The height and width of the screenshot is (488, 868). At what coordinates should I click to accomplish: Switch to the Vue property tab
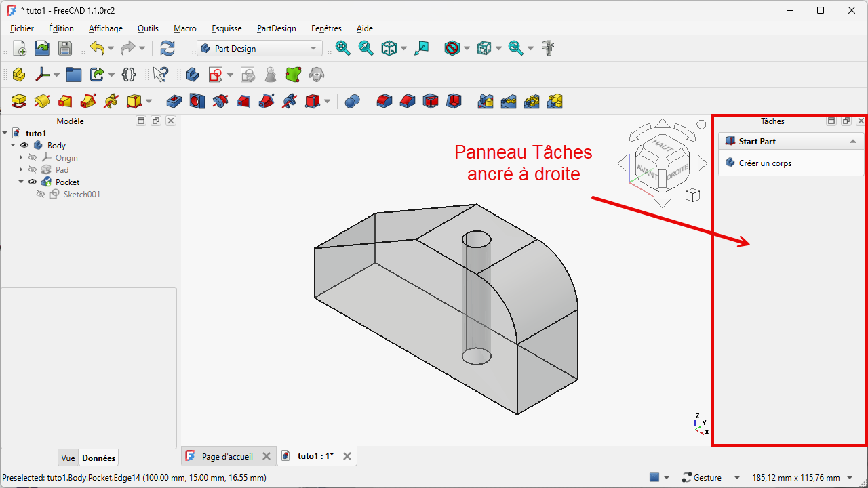pos(68,458)
